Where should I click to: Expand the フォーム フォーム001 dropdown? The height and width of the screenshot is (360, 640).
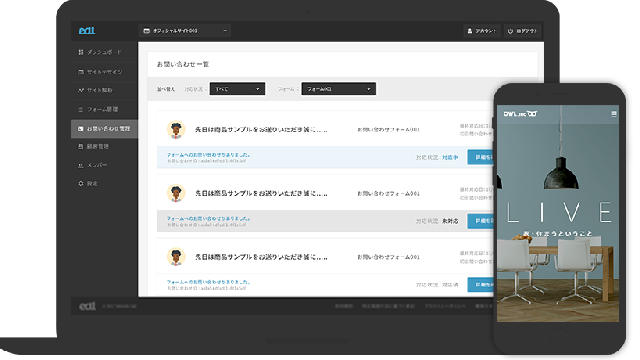pos(338,89)
